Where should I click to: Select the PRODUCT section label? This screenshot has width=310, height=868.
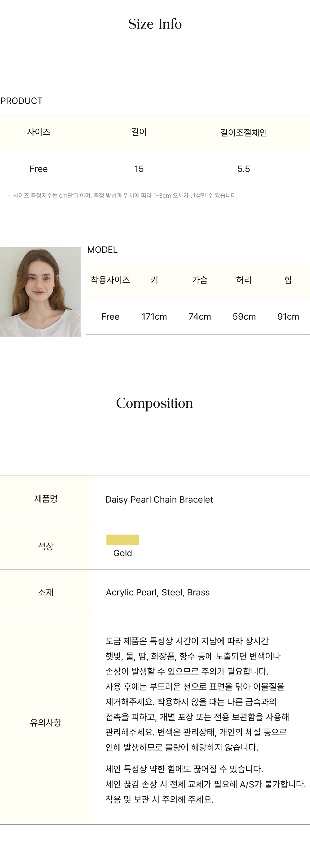tap(22, 101)
